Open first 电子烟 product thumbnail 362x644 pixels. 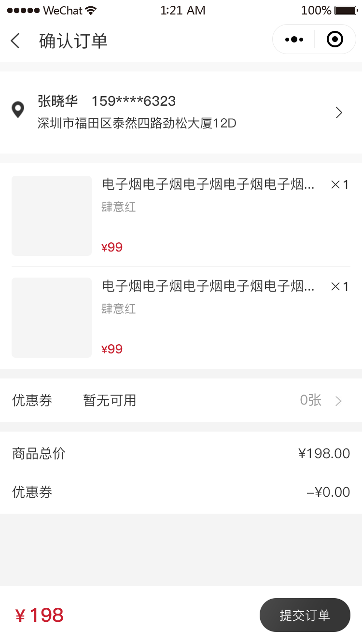[52, 216]
